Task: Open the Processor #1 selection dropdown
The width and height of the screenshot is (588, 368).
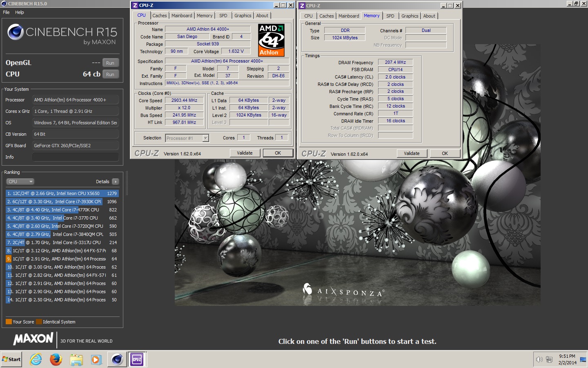Action: pyautogui.click(x=187, y=138)
